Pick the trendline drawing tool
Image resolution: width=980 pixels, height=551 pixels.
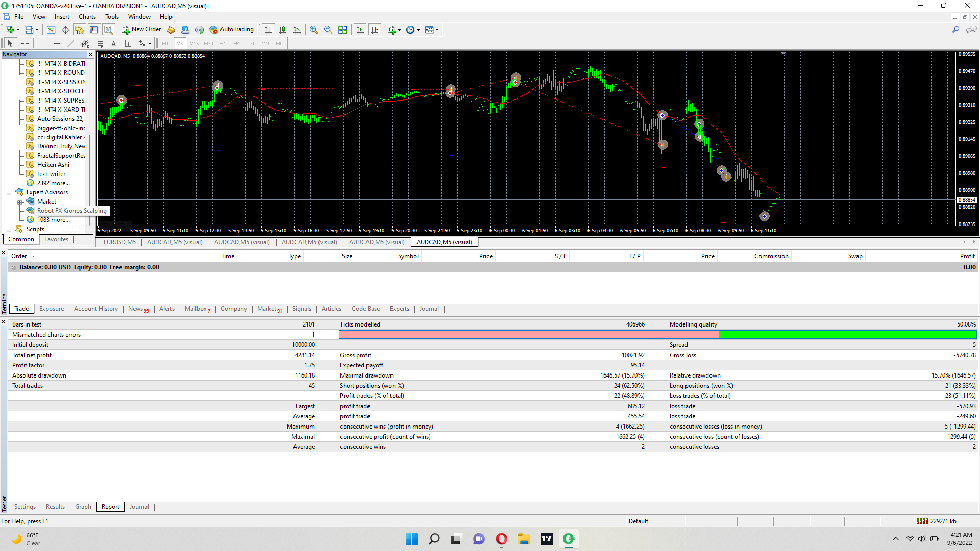(x=71, y=43)
